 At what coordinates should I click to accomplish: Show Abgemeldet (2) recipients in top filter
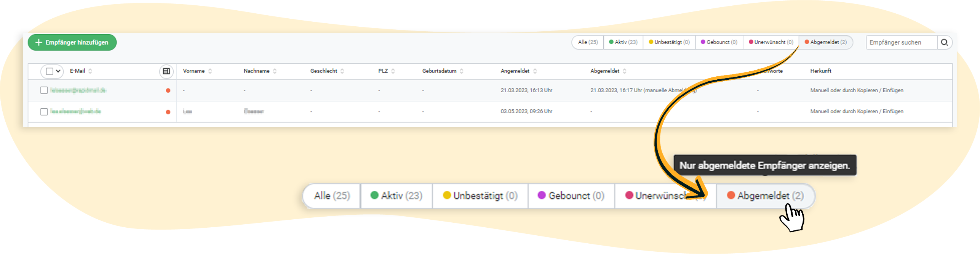click(825, 42)
